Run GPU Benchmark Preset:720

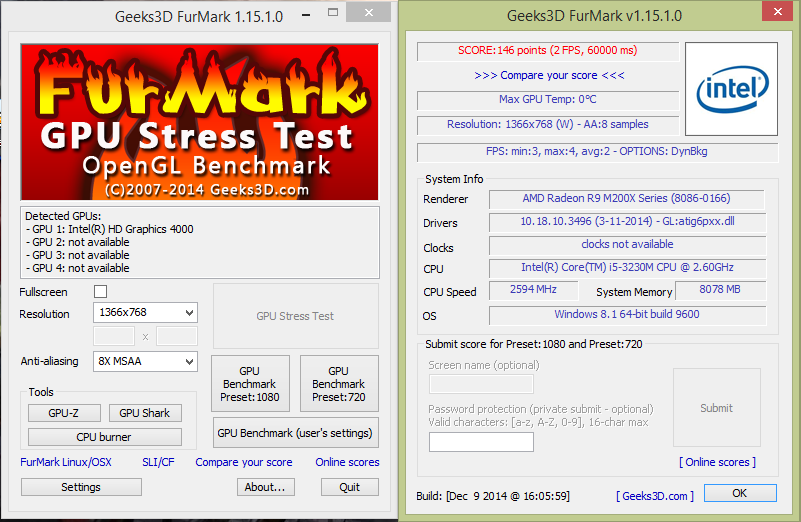[x=339, y=384]
